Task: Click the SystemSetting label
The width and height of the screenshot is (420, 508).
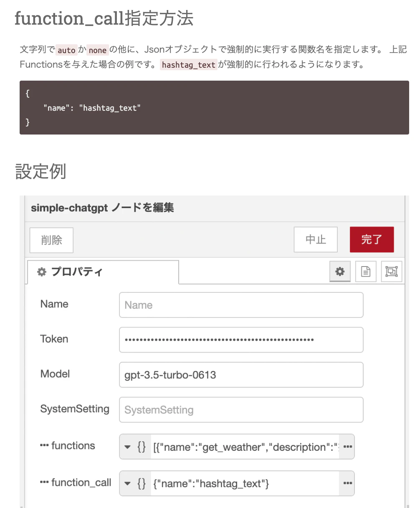Action: 75,409
